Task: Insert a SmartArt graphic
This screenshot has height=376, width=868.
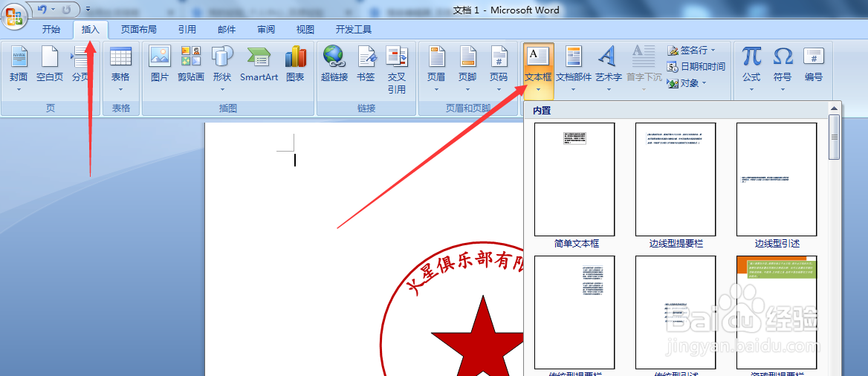Action: pos(259,64)
